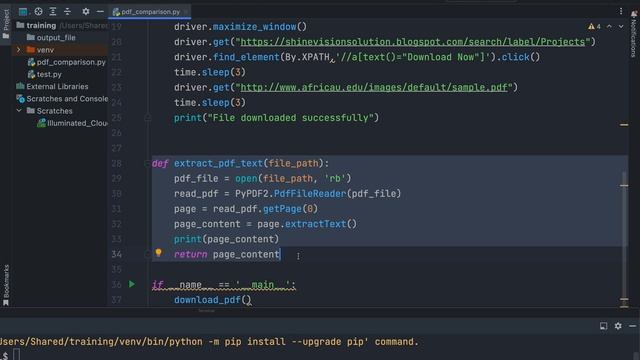Click the terminal maximize panel icon

tap(603, 326)
